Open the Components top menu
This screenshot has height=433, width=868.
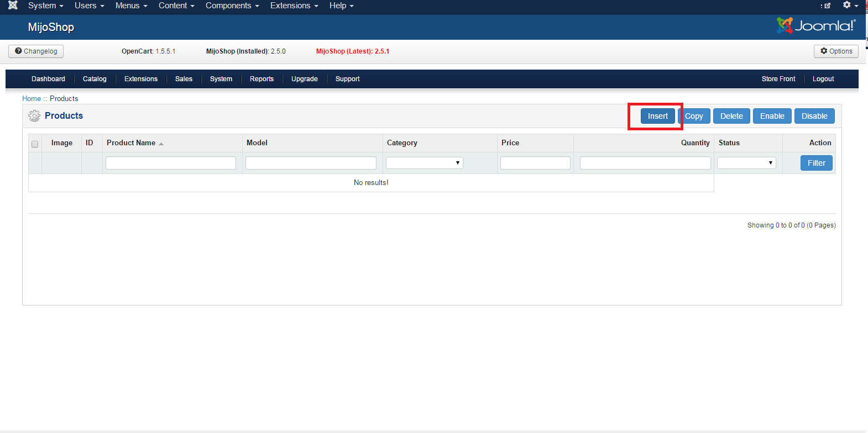pyautogui.click(x=232, y=6)
